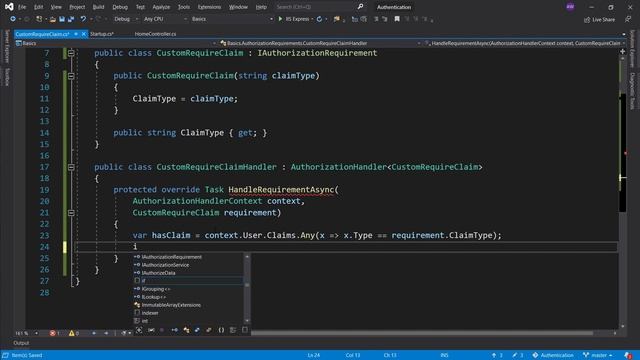Save the current file with Save icon
Image resolution: width=640 pixels, height=360 pixels.
(x=62, y=19)
